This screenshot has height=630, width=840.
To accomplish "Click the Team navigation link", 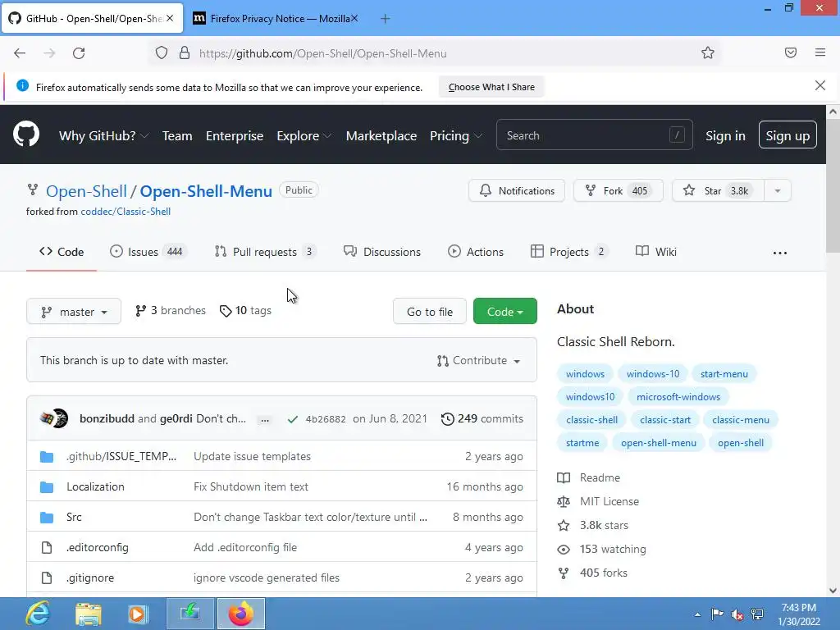I will pyautogui.click(x=177, y=136).
